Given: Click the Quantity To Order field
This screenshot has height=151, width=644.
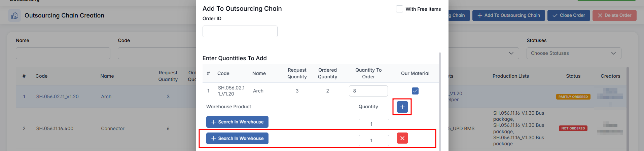Looking at the screenshot, I should [x=368, y=91].
